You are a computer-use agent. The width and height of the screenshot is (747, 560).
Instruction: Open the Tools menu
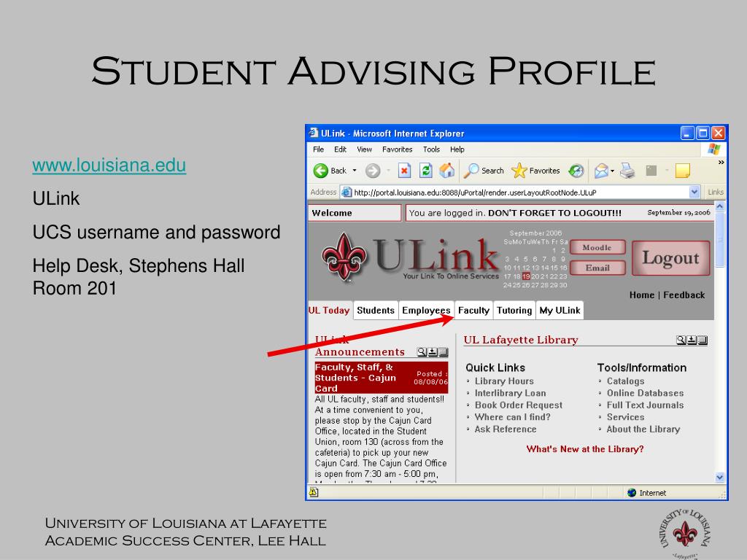pyautogui.click(x=431, y=149)
